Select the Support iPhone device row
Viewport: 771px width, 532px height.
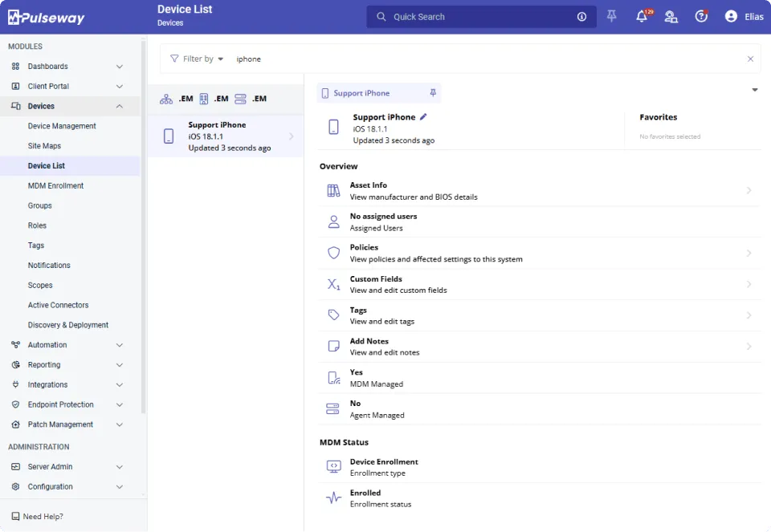pos(226,136)
